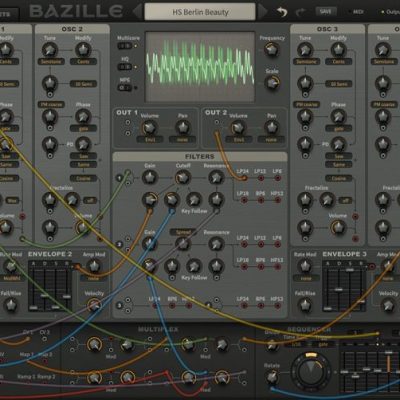Click the OSC 3 volume output jack
The height and width of the screenshot is (400, 400).
(355, 239)
